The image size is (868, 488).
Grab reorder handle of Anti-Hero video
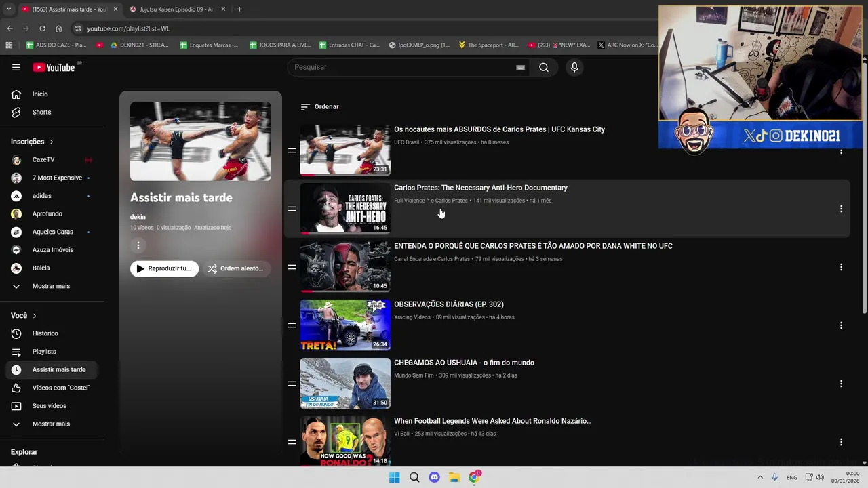(x=292, y=209)
